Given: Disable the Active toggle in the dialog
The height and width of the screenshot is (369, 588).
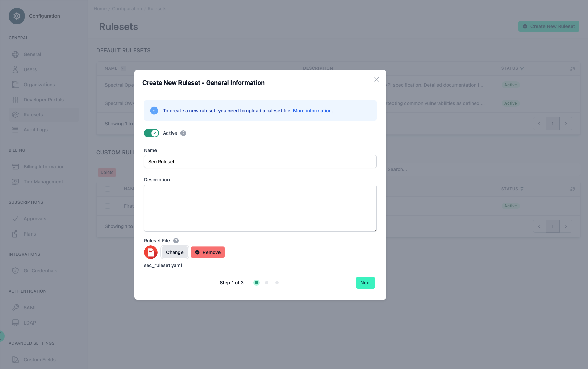Looking at the screenshot, I should 151,133.
